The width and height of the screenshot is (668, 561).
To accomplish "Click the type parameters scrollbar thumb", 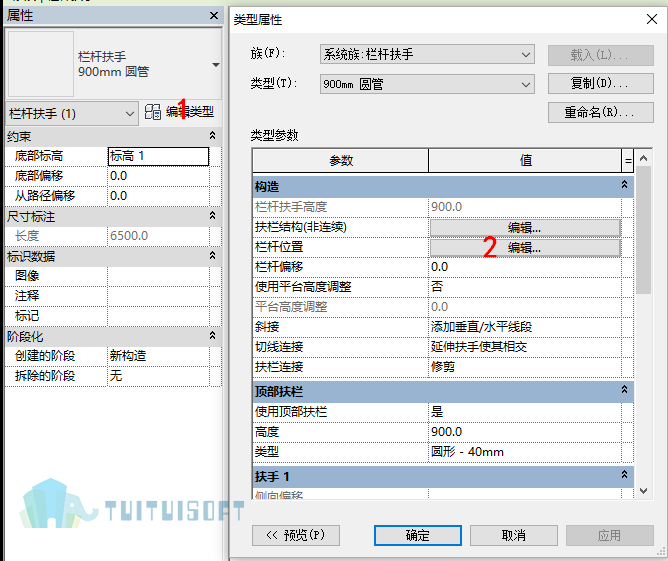I will (644, 230).
